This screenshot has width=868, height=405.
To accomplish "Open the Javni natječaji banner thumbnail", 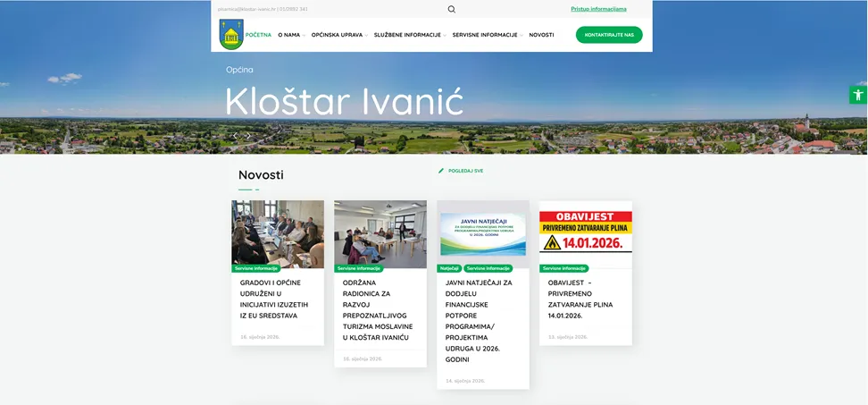I will point(483,232).
